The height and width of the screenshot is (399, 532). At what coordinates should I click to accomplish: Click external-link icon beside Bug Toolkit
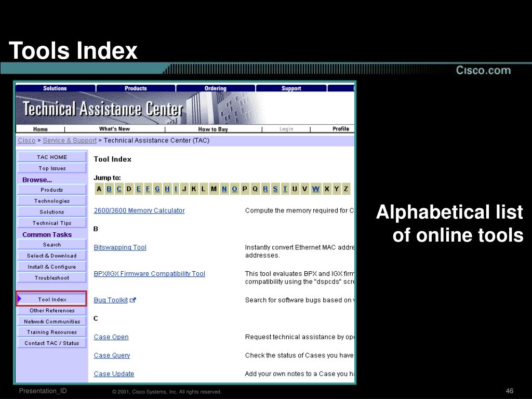coord(132,300)
